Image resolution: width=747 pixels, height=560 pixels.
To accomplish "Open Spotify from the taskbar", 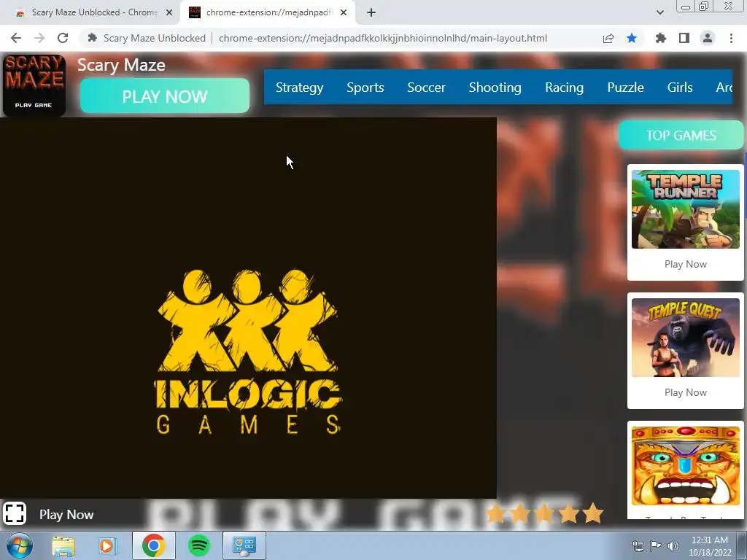I will [x=199, y=545].
